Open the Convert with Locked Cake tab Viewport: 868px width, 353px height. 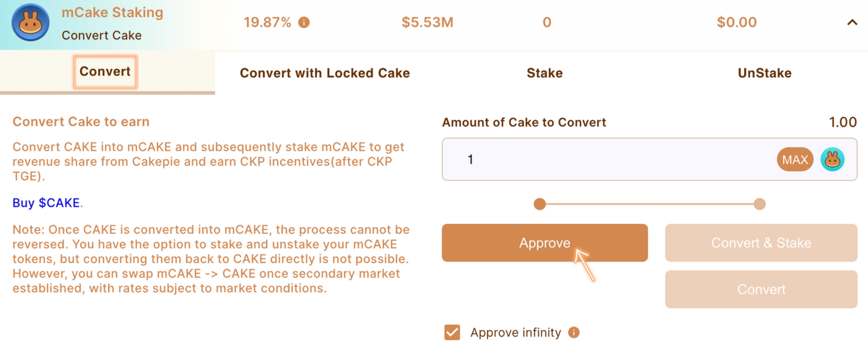click(325, 73)
